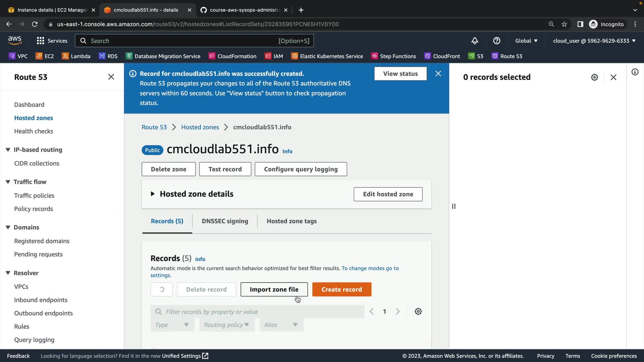The height and width of the screenshot is (362, 644).
Task: Switch to the DNSSEC signing tab
Action: [x=225, y=221]
